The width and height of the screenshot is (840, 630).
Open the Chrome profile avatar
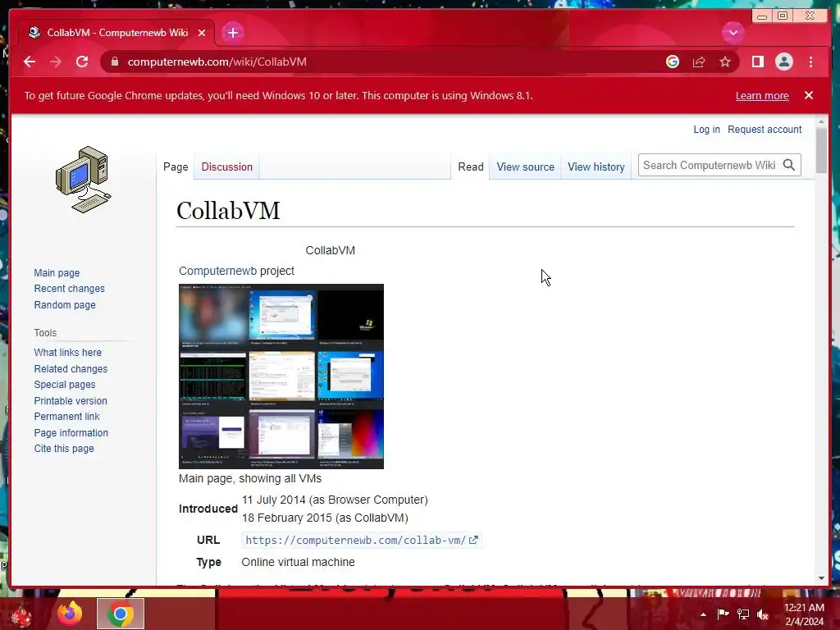[783, 62]
